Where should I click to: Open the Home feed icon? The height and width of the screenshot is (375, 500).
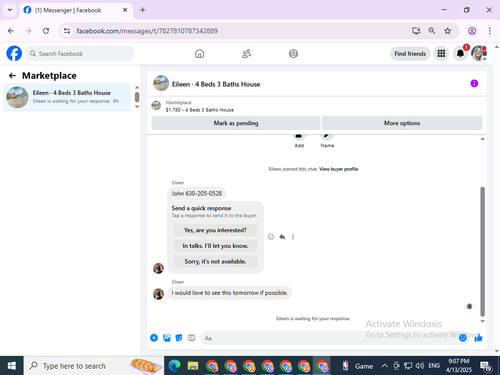(x=199, y=53)
